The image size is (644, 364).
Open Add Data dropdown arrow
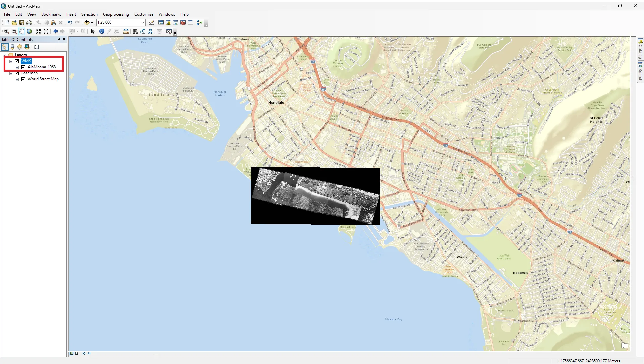(x=92, y=23)
